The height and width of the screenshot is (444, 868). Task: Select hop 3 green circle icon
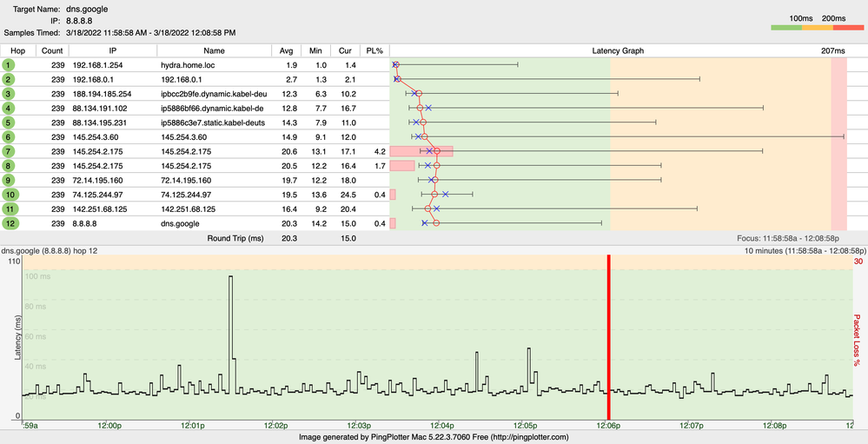click(x=9, y=94)
